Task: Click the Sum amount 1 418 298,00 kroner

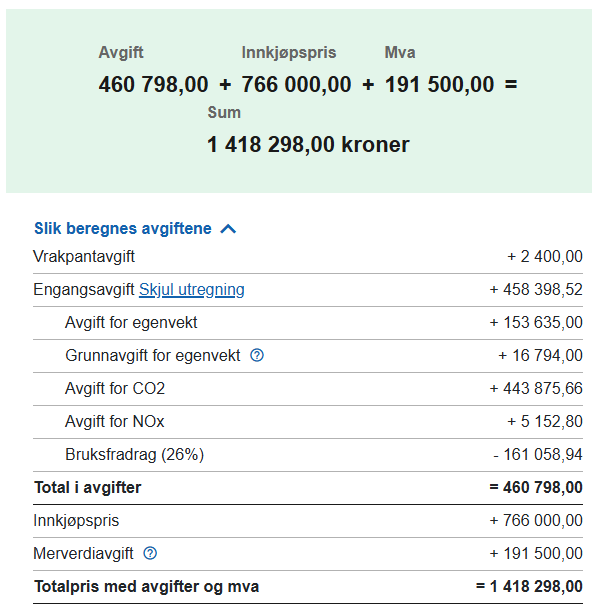Action: tap(308, 144)
